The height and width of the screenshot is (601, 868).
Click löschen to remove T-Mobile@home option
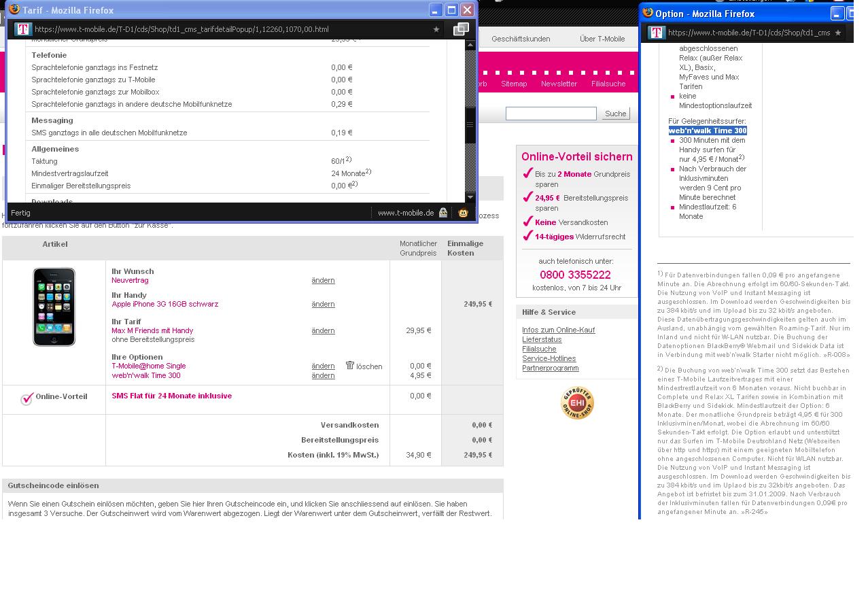click(x=369, y=366)
